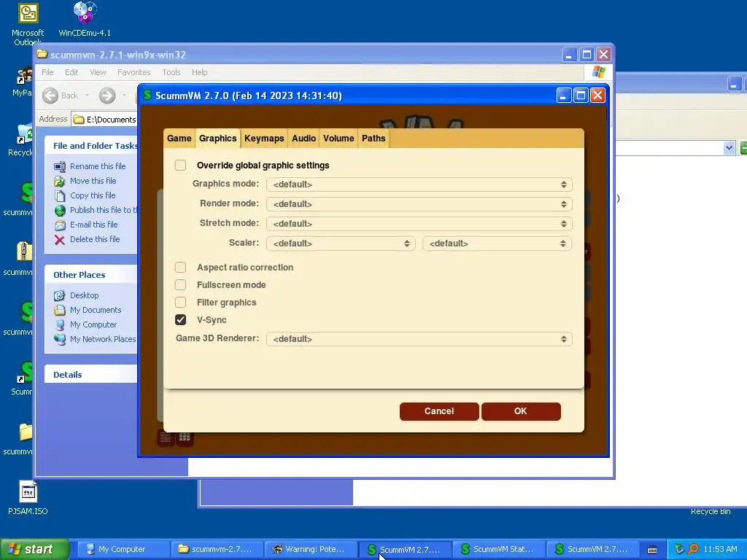Open Desktop under Other Places
747x560 pixels.
85,295
